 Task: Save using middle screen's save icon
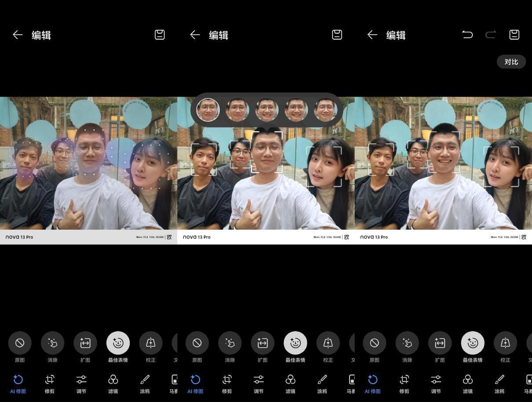pos(337,35)
